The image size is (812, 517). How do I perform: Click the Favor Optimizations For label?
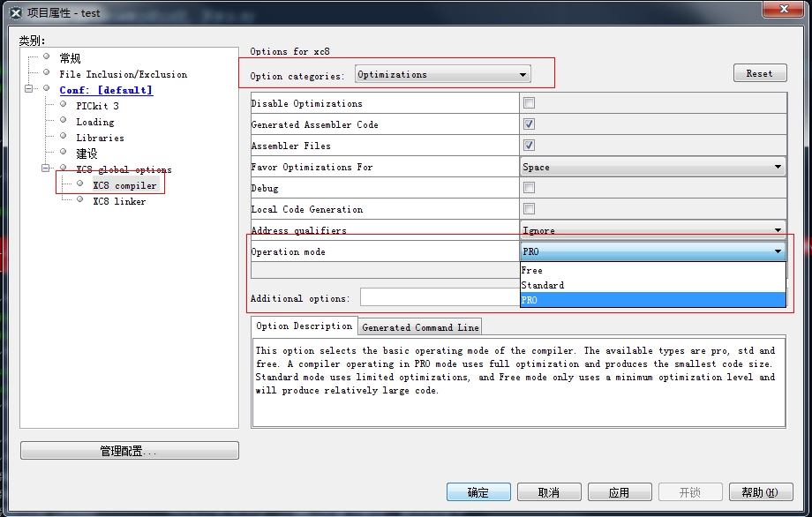(312, 167)
